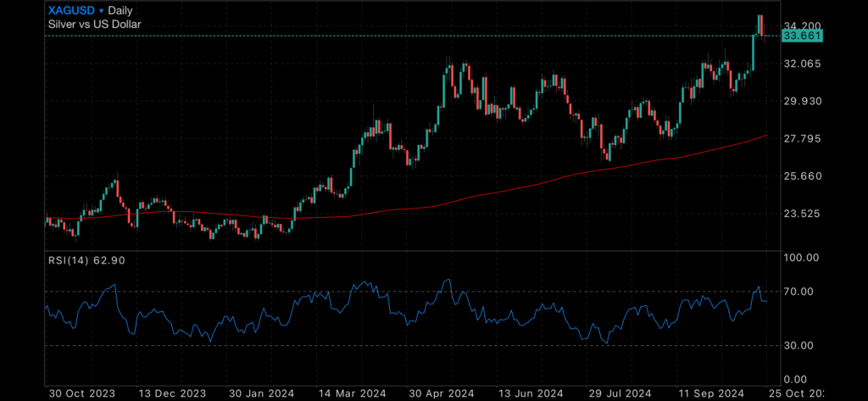Change the Daily timeframe label

coord(120,10)
